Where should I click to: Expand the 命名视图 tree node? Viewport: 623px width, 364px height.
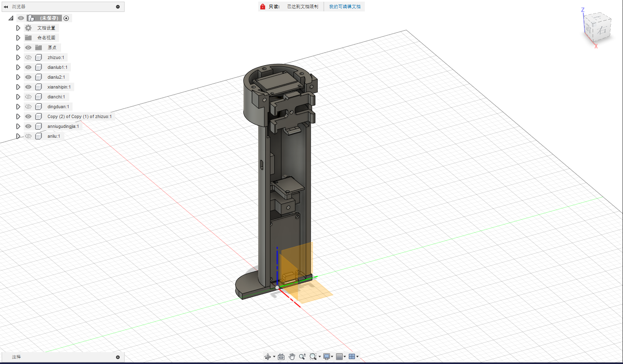point(18,38)
